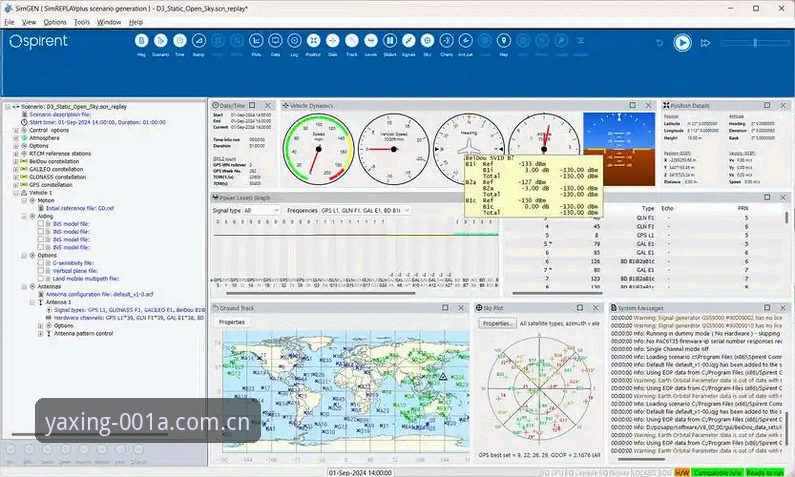Collapse the Vehicle 1 tree node

[16, 193]
